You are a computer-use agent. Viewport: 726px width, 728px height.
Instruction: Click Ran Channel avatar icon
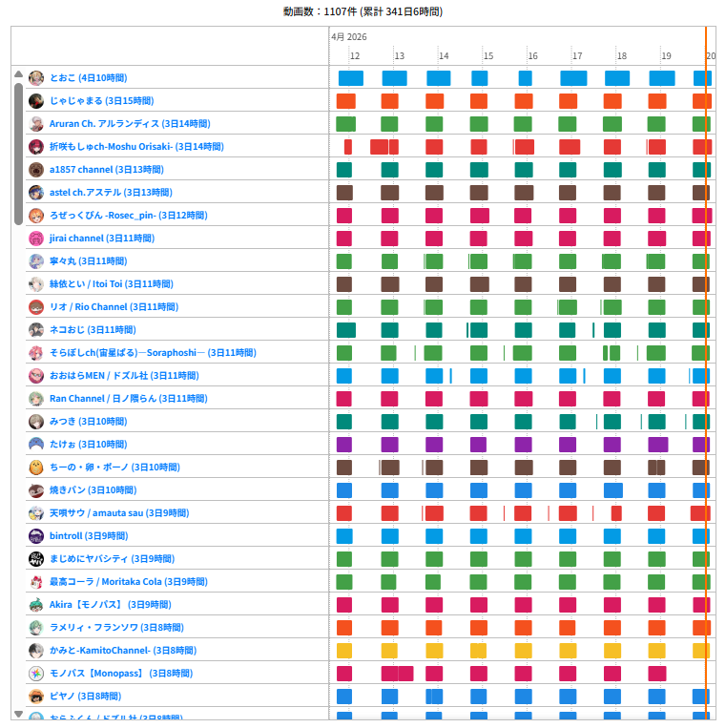[x=36, y=399]
